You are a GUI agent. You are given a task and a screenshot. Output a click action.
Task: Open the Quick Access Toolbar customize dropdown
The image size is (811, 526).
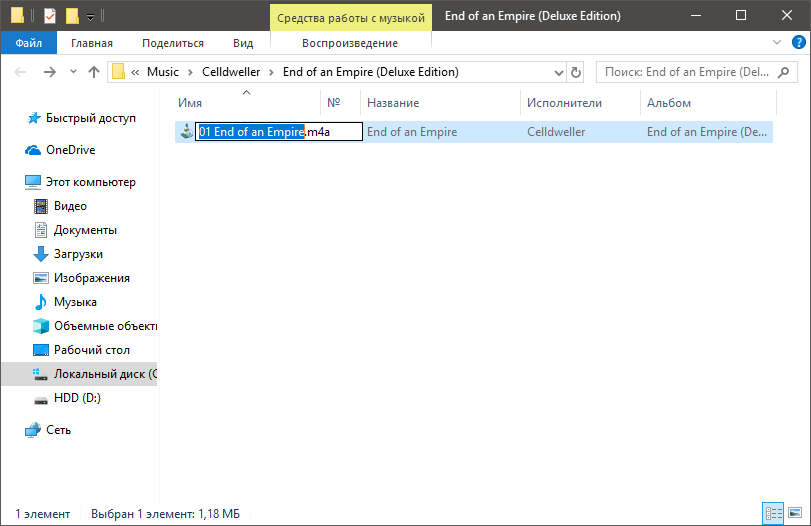[90, 17]
